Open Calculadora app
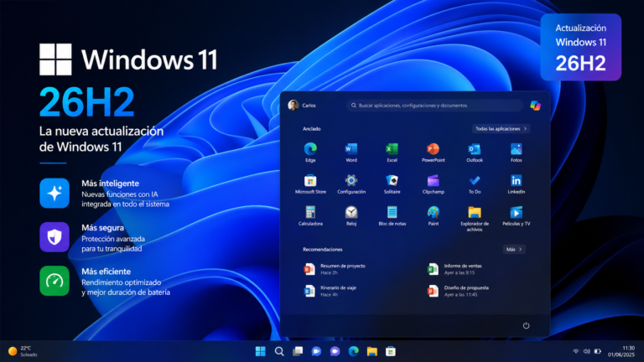Screen dimensions: 644x362 [310, 216]
